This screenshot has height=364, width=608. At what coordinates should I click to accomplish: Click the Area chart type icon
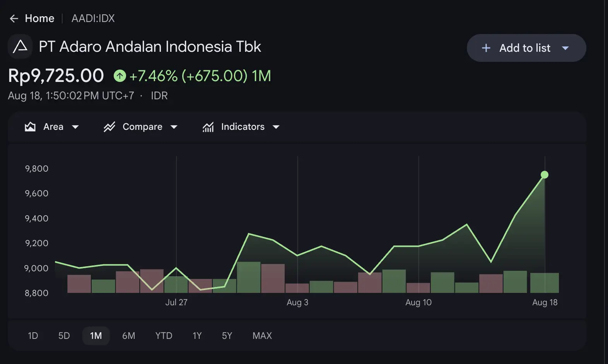(30, 127)
